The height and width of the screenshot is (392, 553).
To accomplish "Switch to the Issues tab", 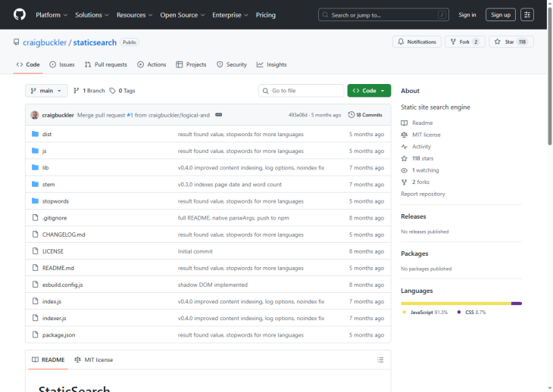I will [62, 64].
